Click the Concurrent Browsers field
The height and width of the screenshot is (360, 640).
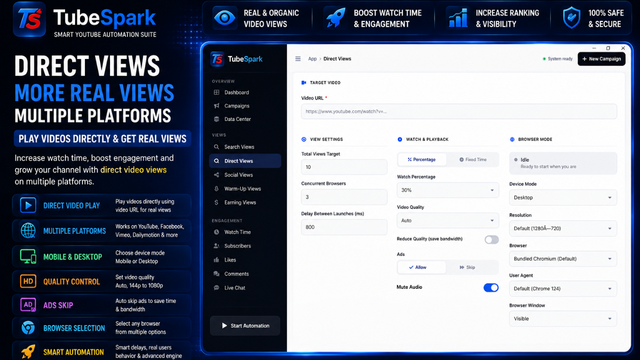344,197
